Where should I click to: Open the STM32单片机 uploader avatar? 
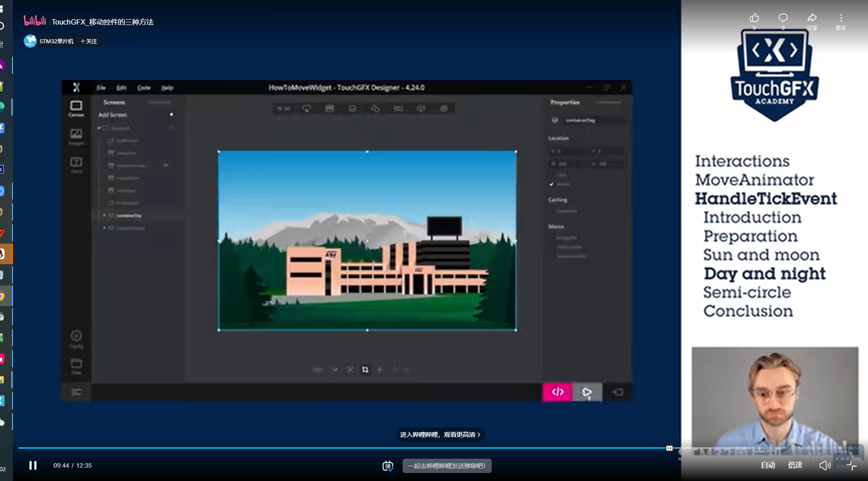point(30,41)
